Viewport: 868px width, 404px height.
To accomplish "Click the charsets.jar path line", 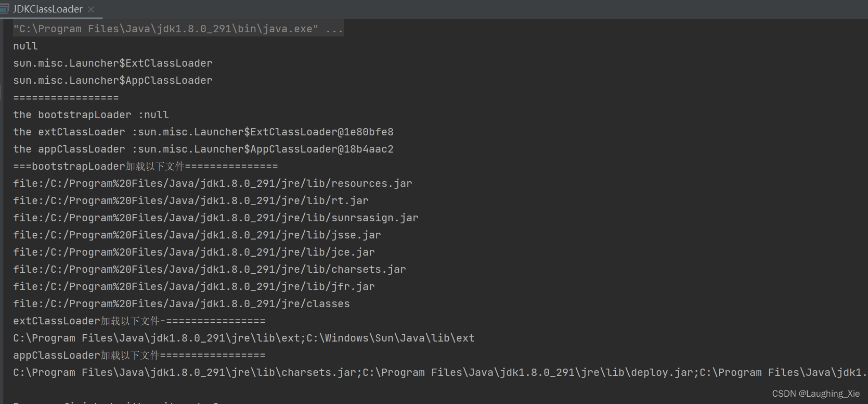I will tap(209, 269).
